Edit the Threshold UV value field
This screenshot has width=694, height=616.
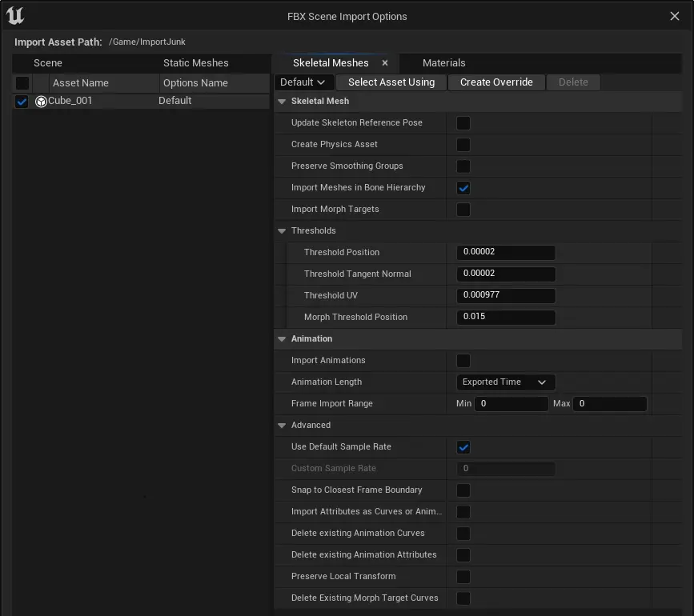tap(505, 295)
